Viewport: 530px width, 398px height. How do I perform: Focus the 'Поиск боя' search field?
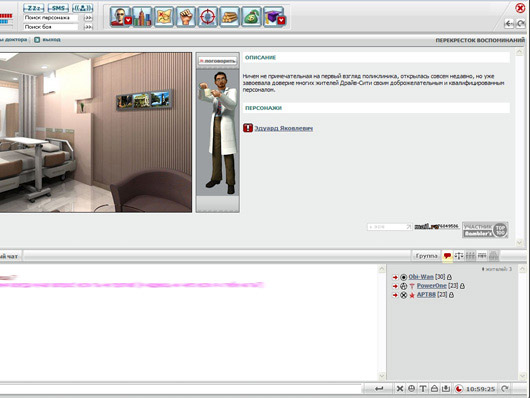51,27
